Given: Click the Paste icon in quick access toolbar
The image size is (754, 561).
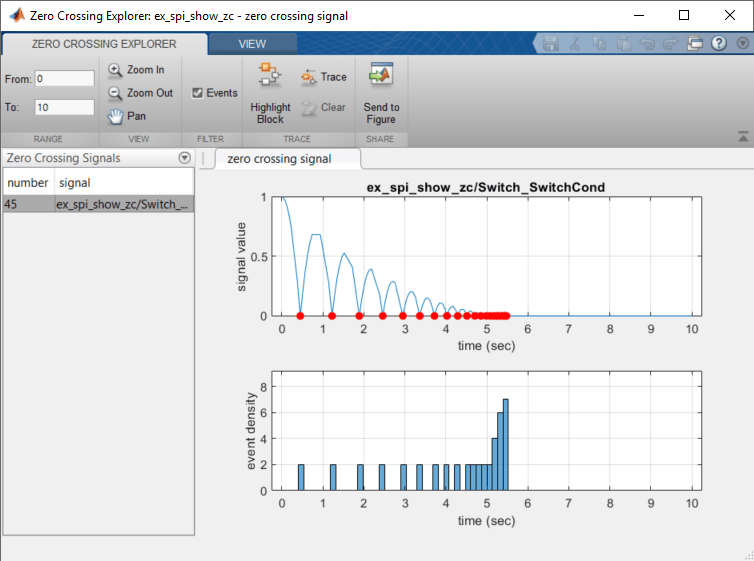Looking at the screenshot, I should (624, 44).
